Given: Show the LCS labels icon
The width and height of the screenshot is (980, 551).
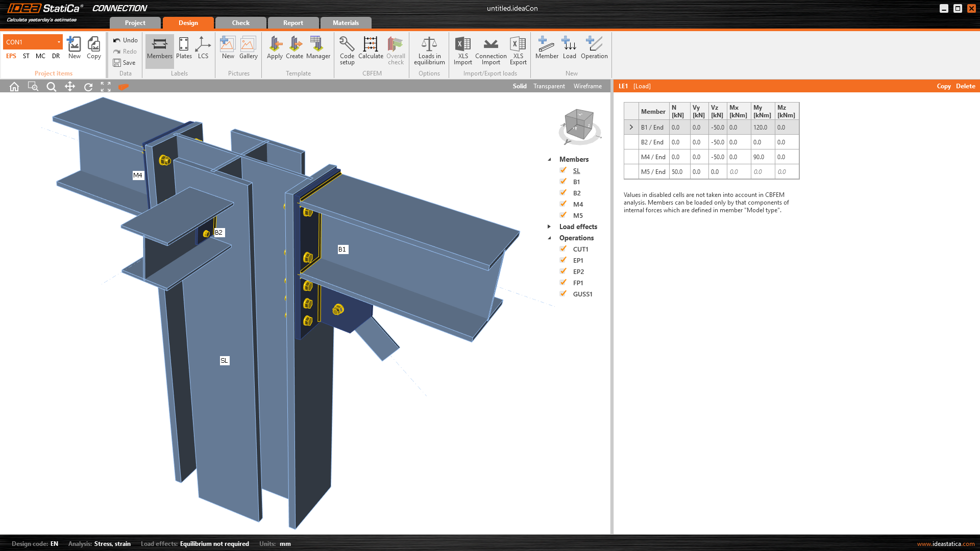Looking at the screenshot, I should click(203, 44).
